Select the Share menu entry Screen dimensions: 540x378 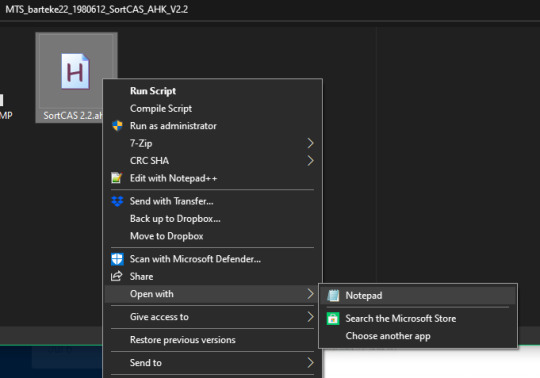(212, 276)
